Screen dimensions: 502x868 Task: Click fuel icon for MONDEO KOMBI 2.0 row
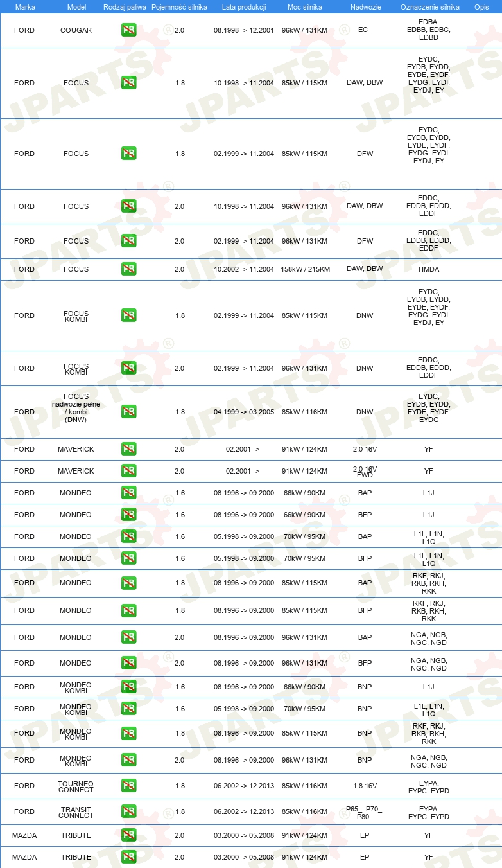129,760
